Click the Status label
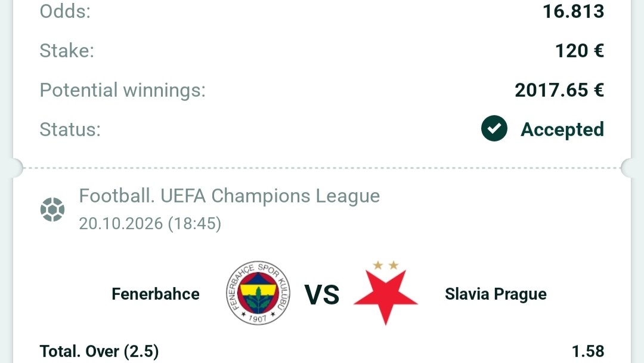This screenshot has height=363, width=644. [x=70, y=130]
